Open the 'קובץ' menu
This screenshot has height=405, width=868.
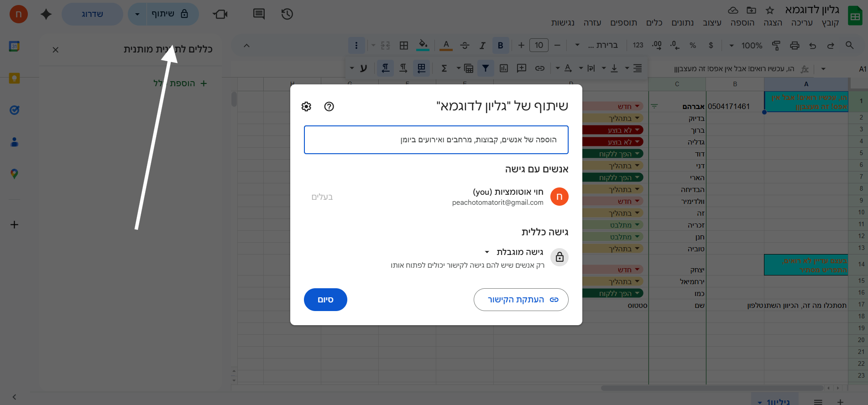(x=830, y=23)
